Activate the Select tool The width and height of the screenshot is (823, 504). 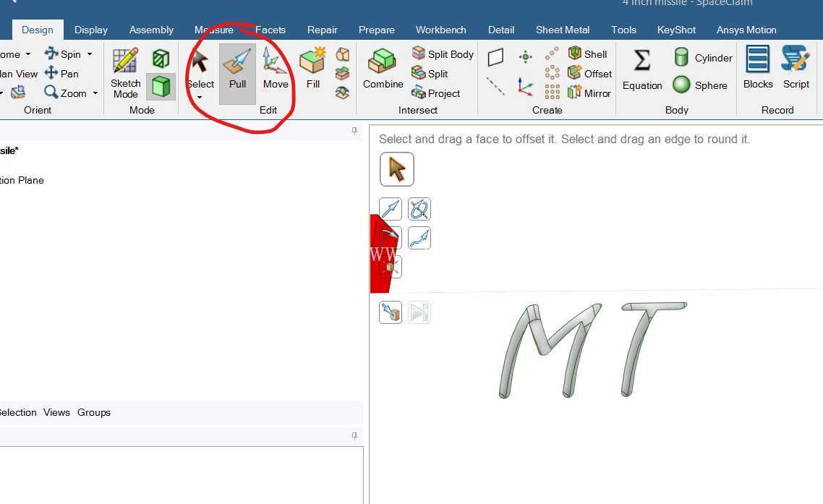click(200, 68)
